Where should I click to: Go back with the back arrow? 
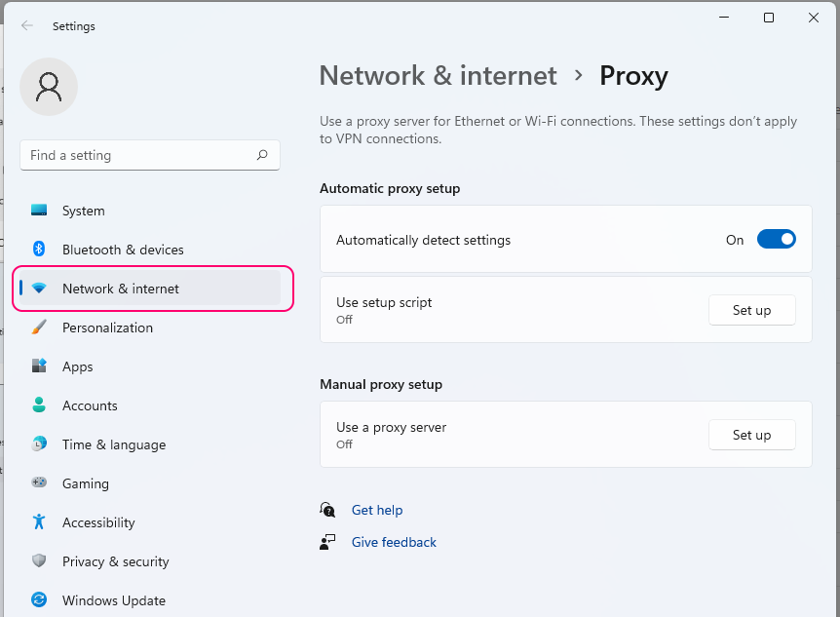(x=27, y=26)
